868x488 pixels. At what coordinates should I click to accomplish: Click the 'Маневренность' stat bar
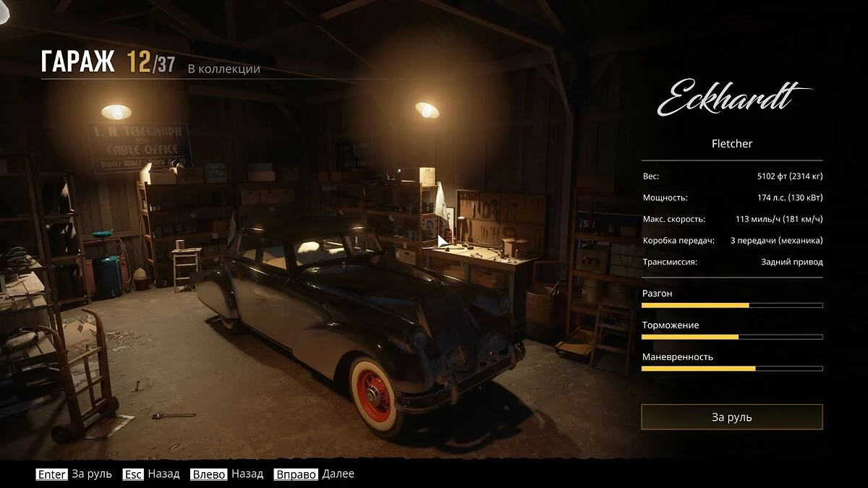point(732,369)
